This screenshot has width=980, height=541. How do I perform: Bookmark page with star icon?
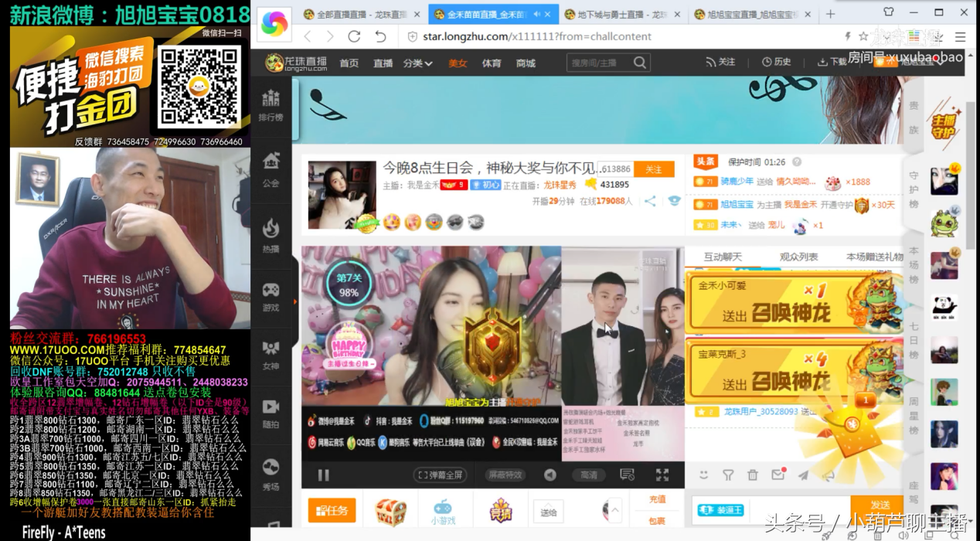pyautogui.click(x=863, y=36)
